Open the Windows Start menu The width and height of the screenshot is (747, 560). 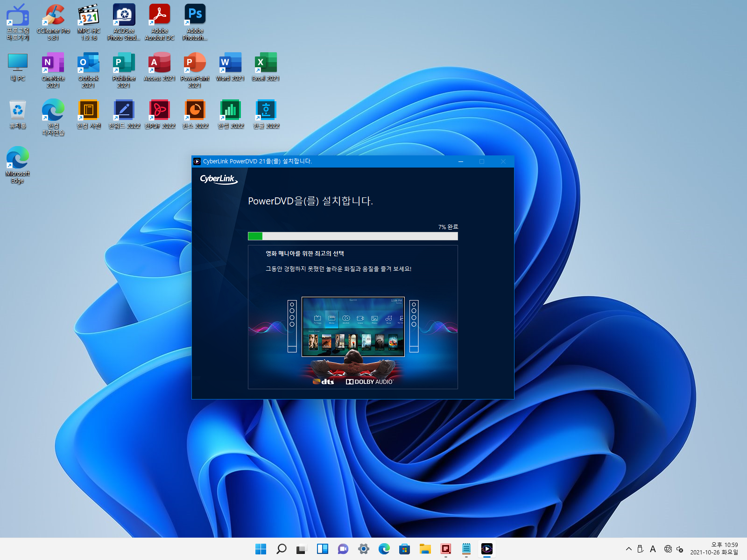point(261,549)
